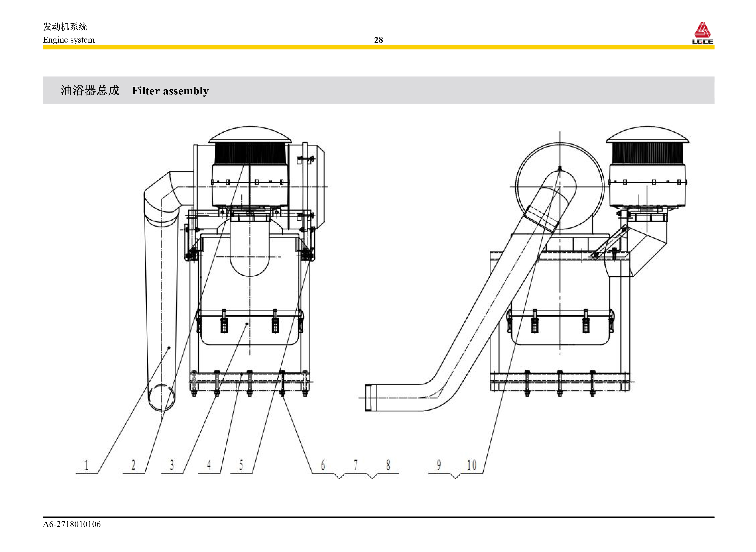The width and height of the screenshot is (756, 552).
Task: Select the Chinese title '油浴器总成'
Action: (x=90, y=91)
